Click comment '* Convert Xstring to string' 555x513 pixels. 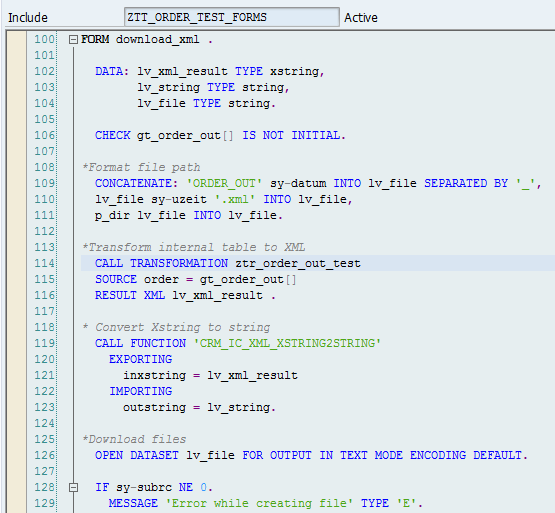(177, 327)
